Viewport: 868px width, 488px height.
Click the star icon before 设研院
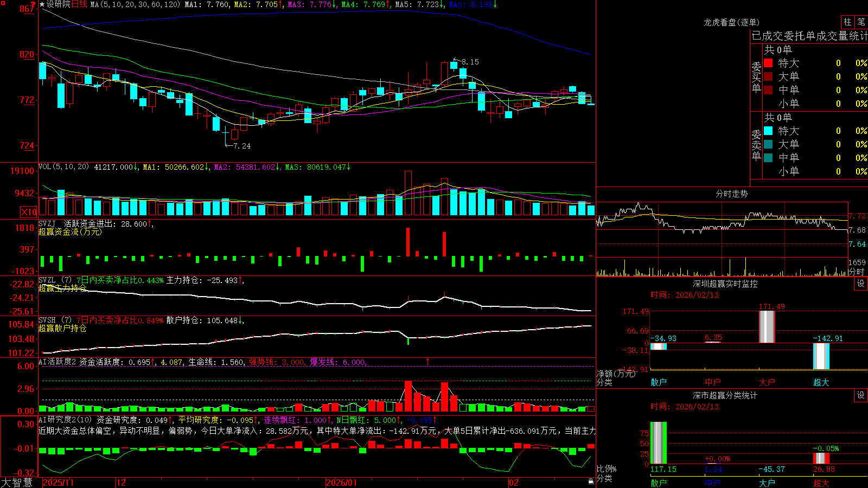tap(42, 4)
